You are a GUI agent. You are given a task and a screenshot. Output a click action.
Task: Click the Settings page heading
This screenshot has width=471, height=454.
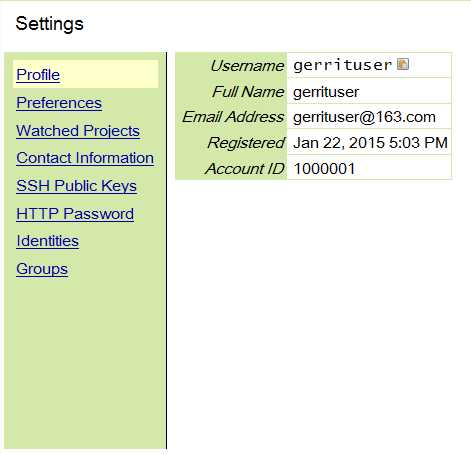[49, 24]
